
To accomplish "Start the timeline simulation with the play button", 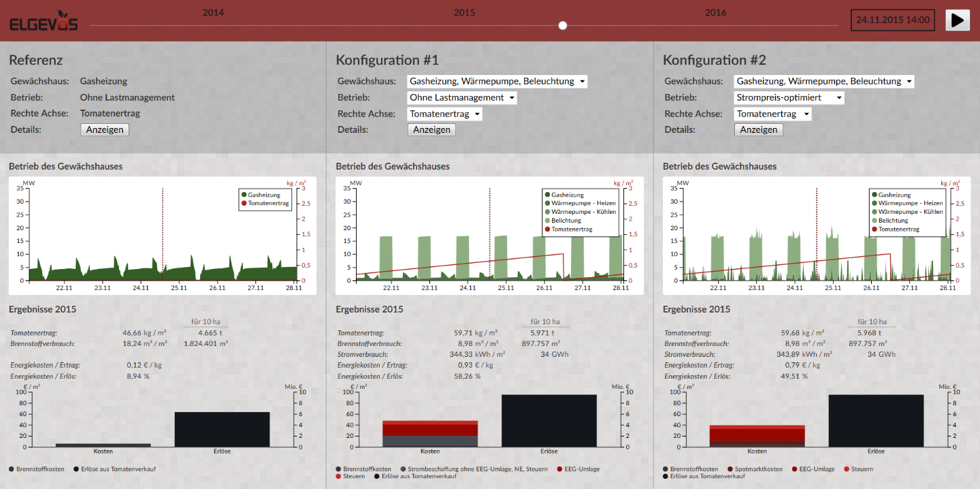I will point(958,20).
